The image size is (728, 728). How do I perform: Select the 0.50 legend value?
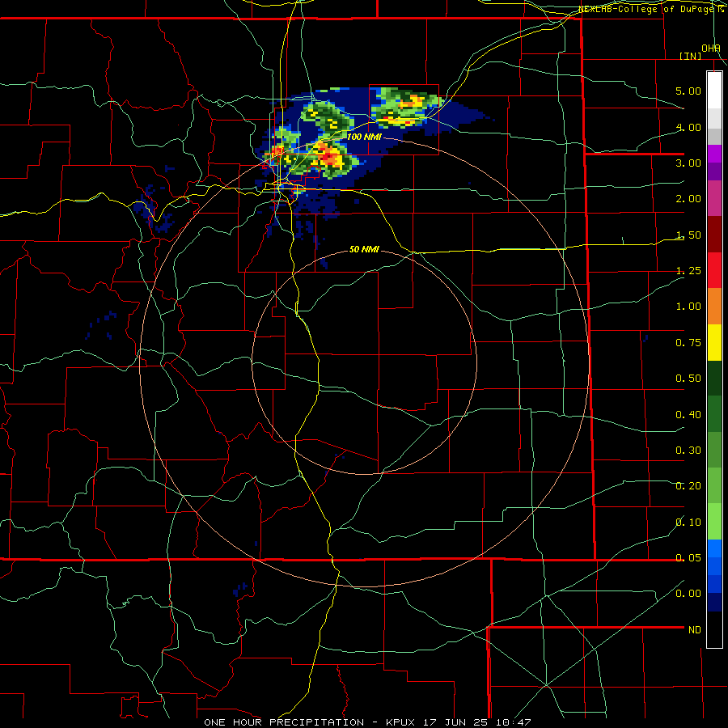[688, 379]
